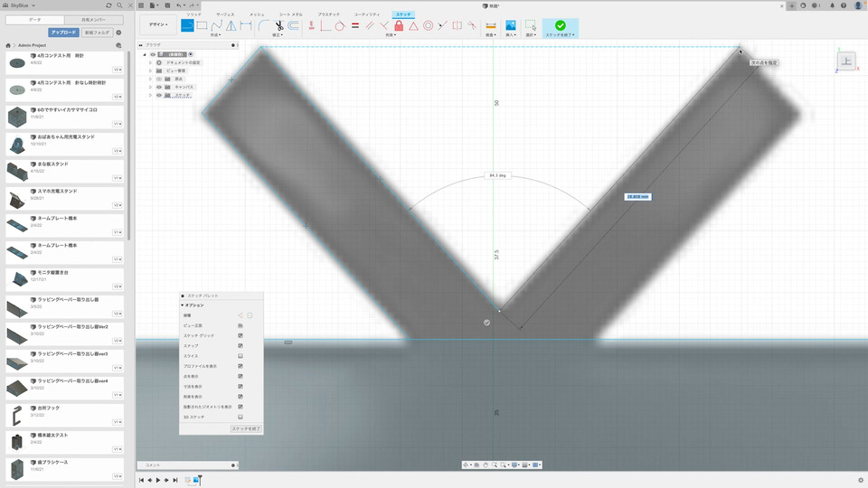The width and height of the screenshot is (868, 488).
Task: Apply the Collinear constraint
Action: [442, 25]
